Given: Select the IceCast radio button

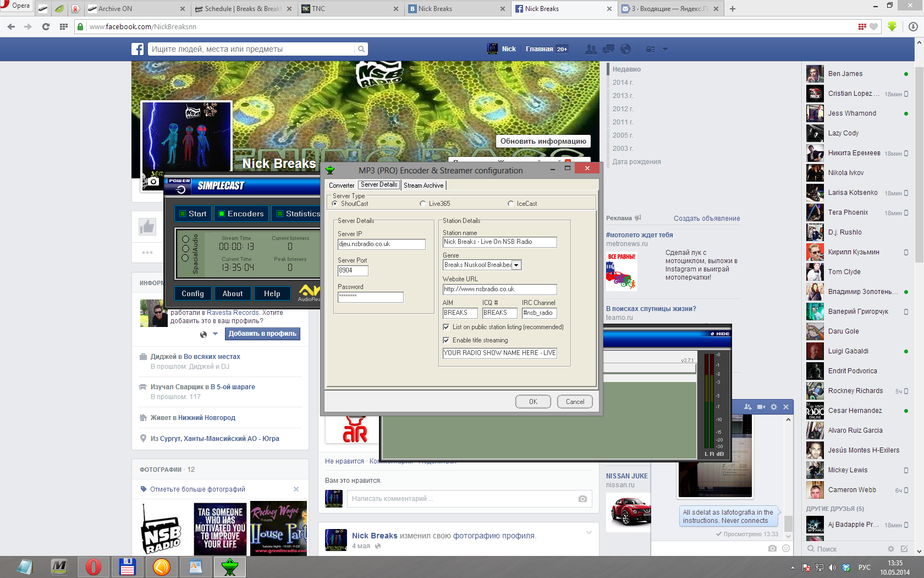Looking at the screenshot, I should tap(510, 204).
